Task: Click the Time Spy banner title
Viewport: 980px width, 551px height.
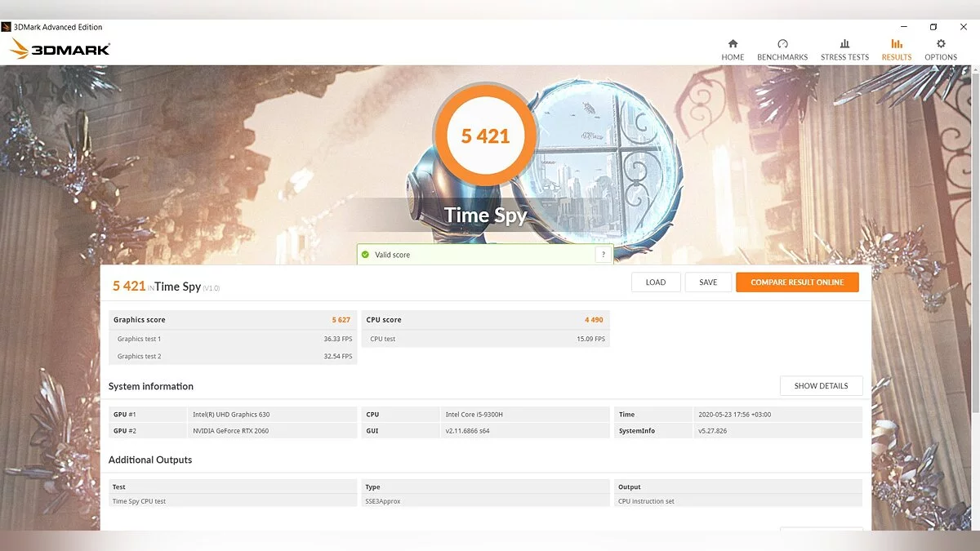Action: pos(485,216)
